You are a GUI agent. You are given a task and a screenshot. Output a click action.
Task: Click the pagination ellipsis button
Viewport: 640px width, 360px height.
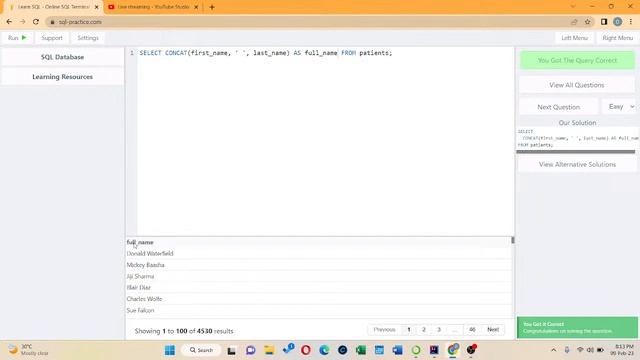455,329
